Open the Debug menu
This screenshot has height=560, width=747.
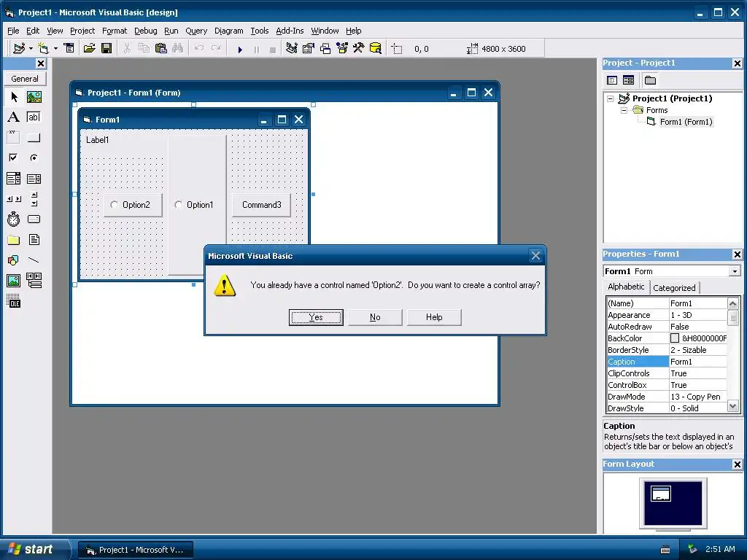145,31
